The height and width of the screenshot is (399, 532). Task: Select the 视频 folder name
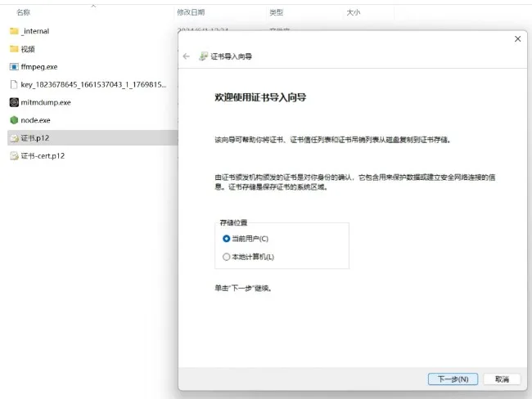tap(28, 49)
